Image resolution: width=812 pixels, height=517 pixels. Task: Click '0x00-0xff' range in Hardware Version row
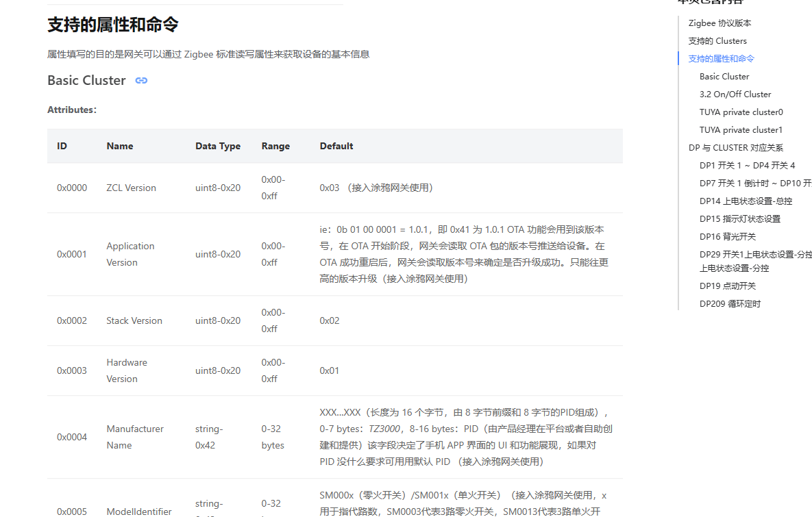coord(273,370)
